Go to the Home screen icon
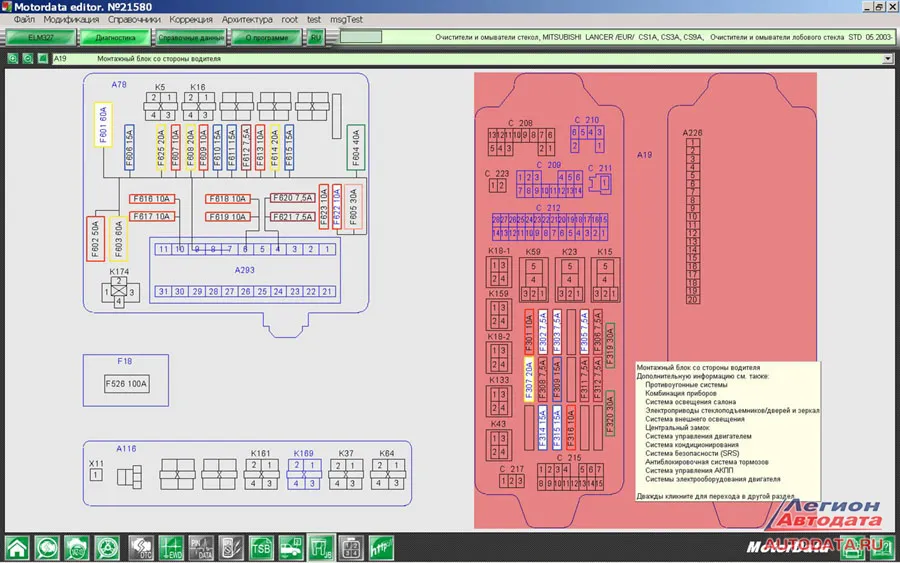The width and height of the screenshot is (900, 563). [17, 548]
